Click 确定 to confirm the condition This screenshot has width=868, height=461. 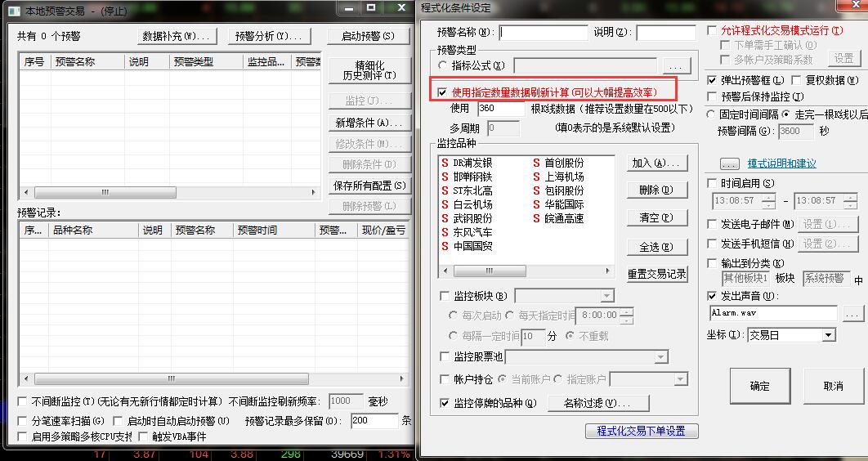coord(759,387)
